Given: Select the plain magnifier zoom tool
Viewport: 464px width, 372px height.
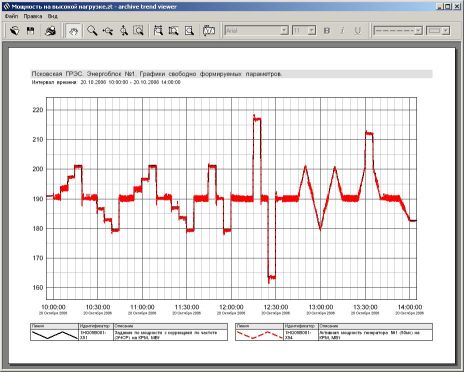Looking at the screenshot, I should [92, 31].
